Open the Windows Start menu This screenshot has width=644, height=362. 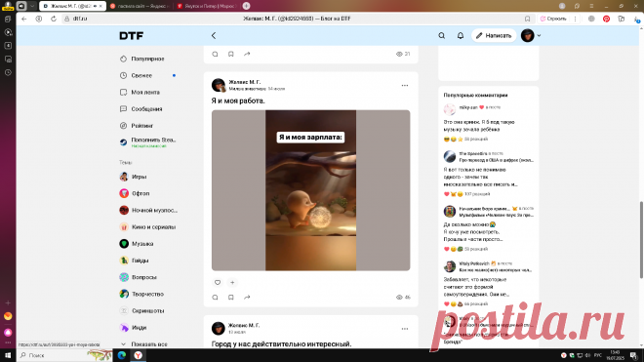[8, 355]
